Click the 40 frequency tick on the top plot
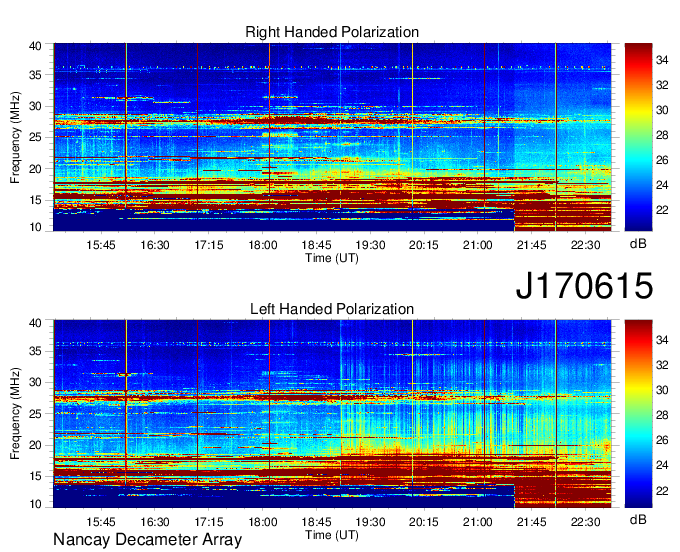The width and height of the screenshot is (680, 552). click(x=36, y=46)
